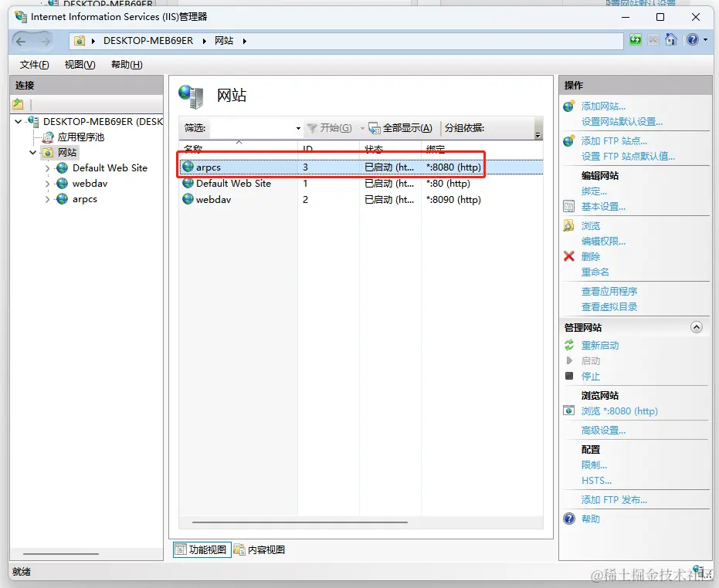The width and height of the screenshot is (719, 588).
Task: Click the 高级设置... link
Action: click(603, 431)
